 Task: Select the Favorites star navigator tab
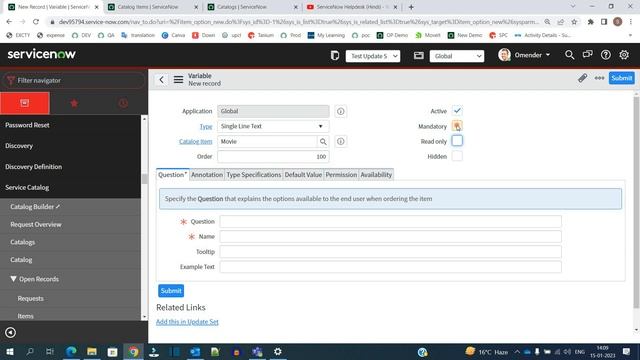point(74,103)
